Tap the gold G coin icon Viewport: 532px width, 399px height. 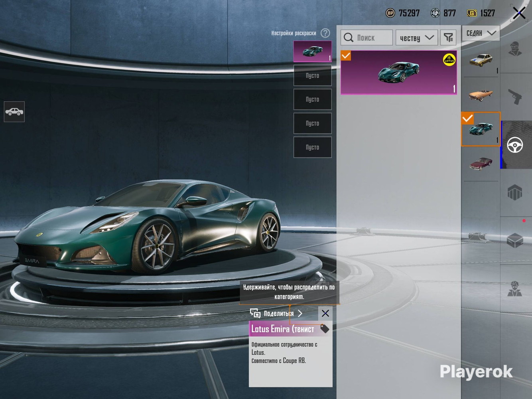(472, 13)
